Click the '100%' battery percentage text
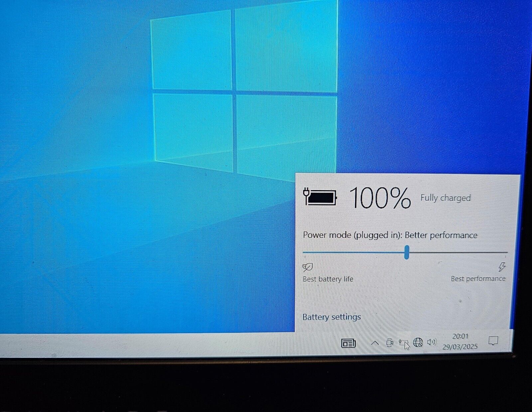This screenshot has height=412, width=532. pyautogui.click(x=380, y=198)
